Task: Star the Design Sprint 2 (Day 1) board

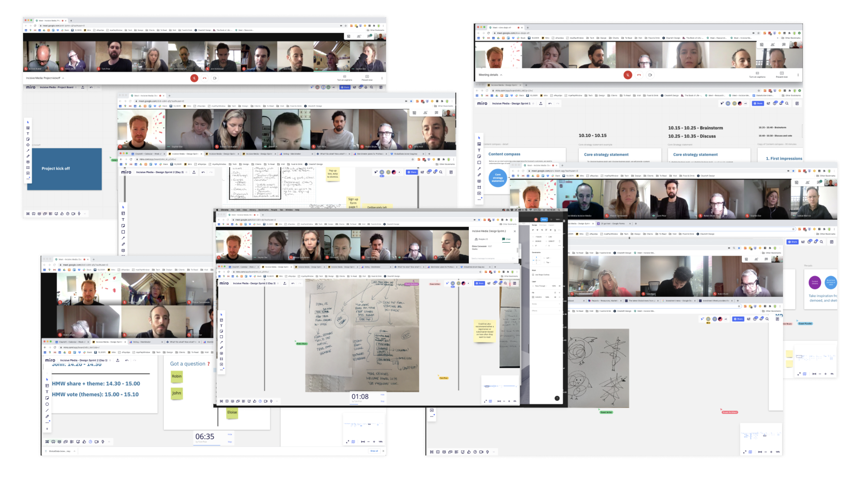Action: (110, 360)
